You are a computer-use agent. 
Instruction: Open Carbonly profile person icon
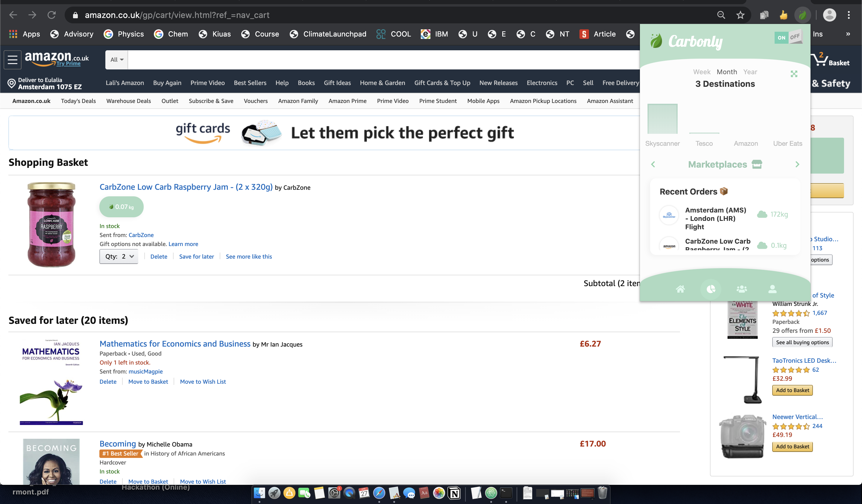point(773,289)
